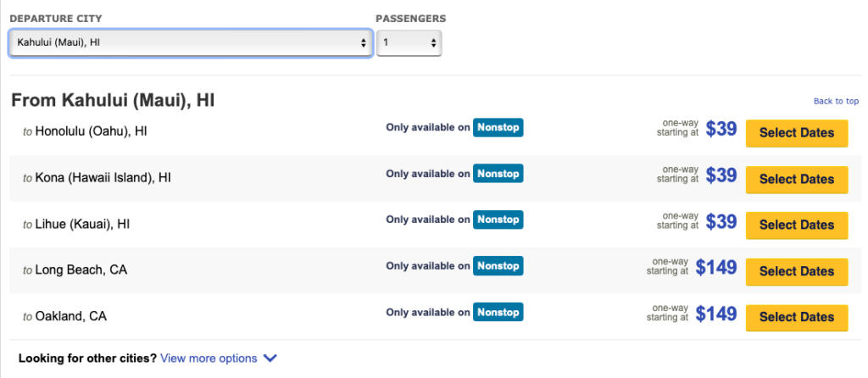
Task: Click Nonstop badge on Oakland row
Action: 498,312
